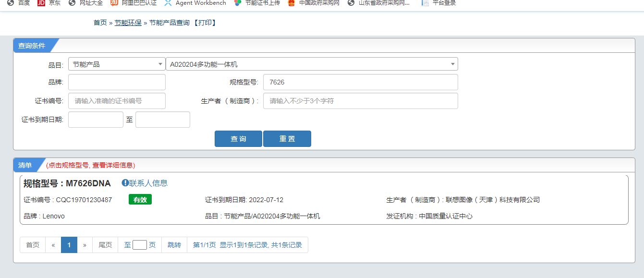Open the 京东 bookmark

[x=49, y=3]
